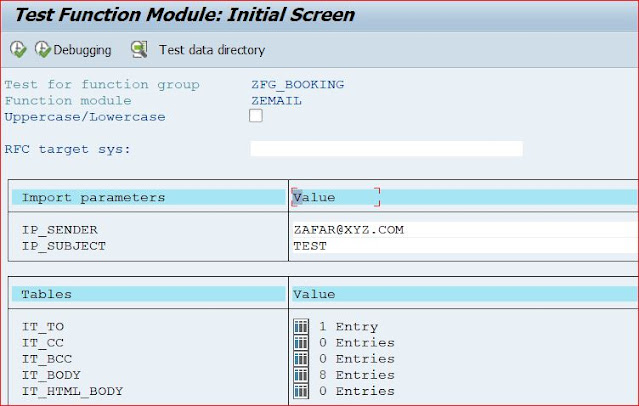This screenshot has height=406, width=639.
Task: Click the Value header of Import parameters
Action: [465, 197]
